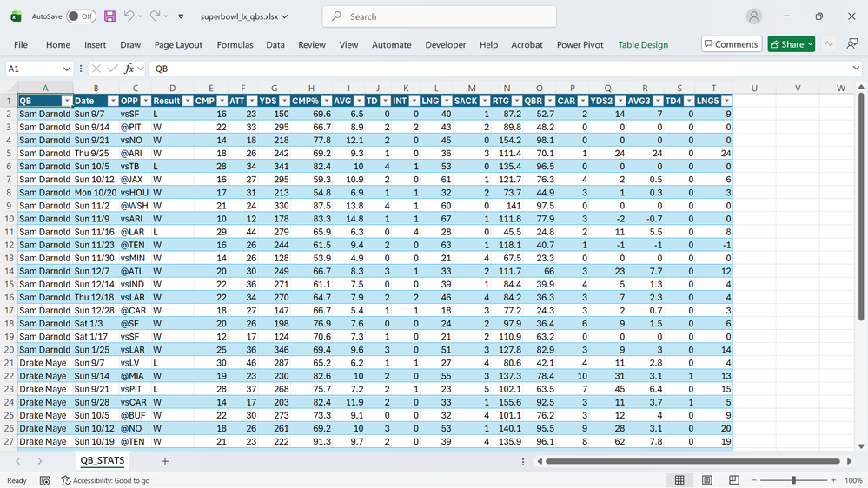Toggle the AutoSave switch
Viewport: 868px width, 488px height.
pos(81,16)
